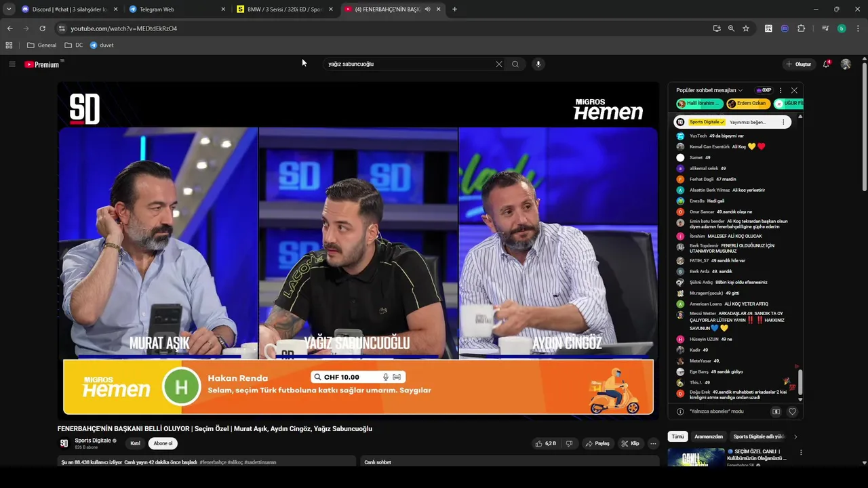Open the 'duvet' bookmark

102,45
